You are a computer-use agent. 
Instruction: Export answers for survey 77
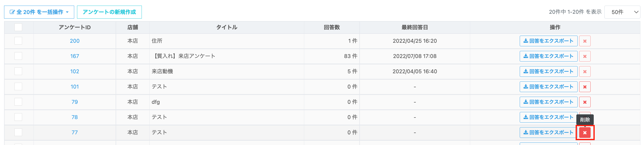point(548,133)
